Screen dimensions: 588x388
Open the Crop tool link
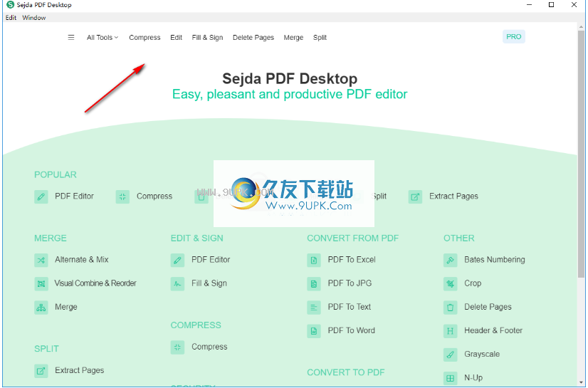pyautogui.click(x=473, y=283)
